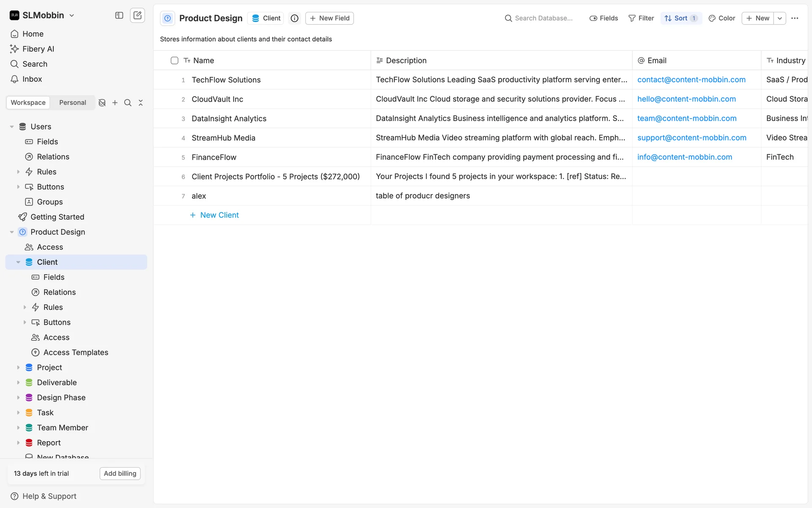Click the plus icon in workspace bar
Viewport: 812px width, 508px height.
tap(115, 103)
